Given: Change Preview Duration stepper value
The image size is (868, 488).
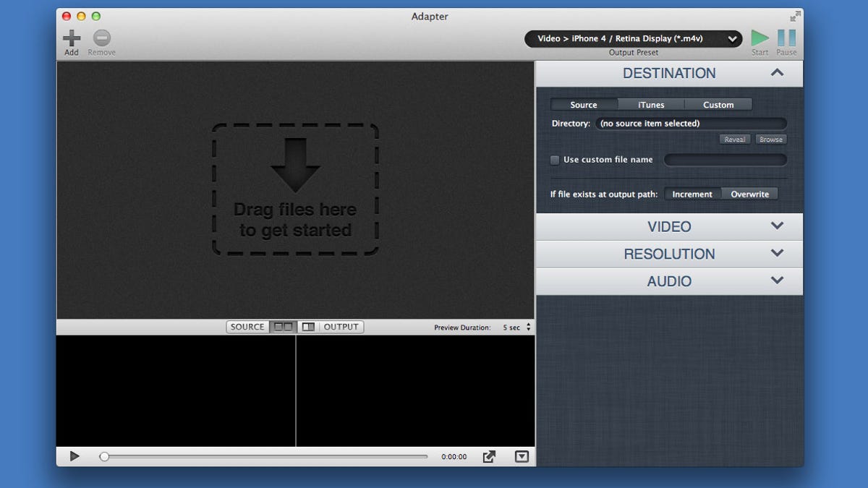Looking at the screenshot, I should tap(529, 328).
